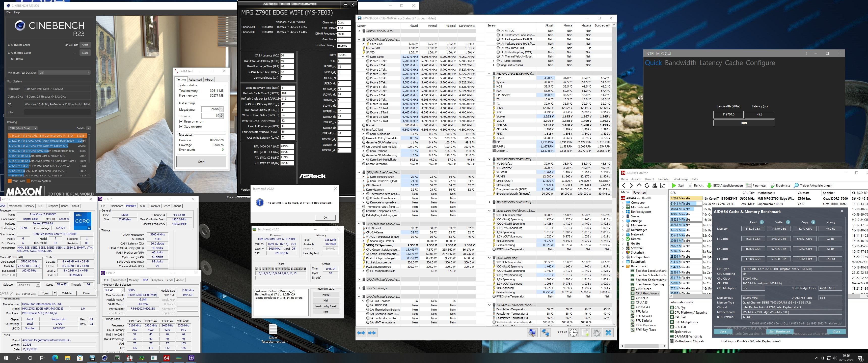This screenshot has height=363, width=868.
Task: Click AIDA64 graph chart toolbar icon
Action: point(662,186)
